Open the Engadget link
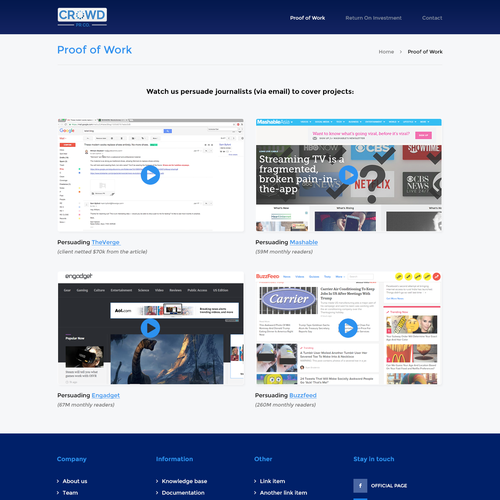The height and width of the screenshot is (500, 500). tap(106, 395)
